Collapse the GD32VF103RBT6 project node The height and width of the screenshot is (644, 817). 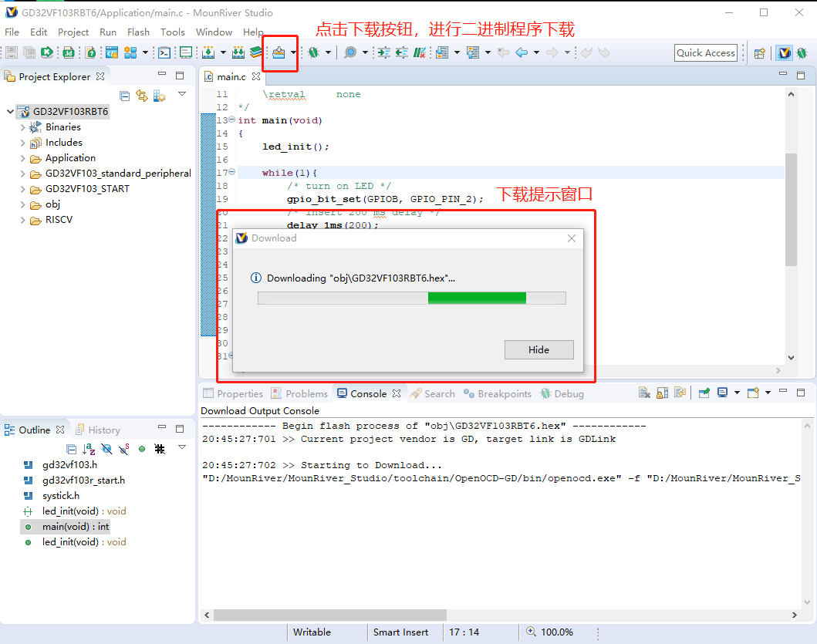pyautogui.click(x=11, y=112)
